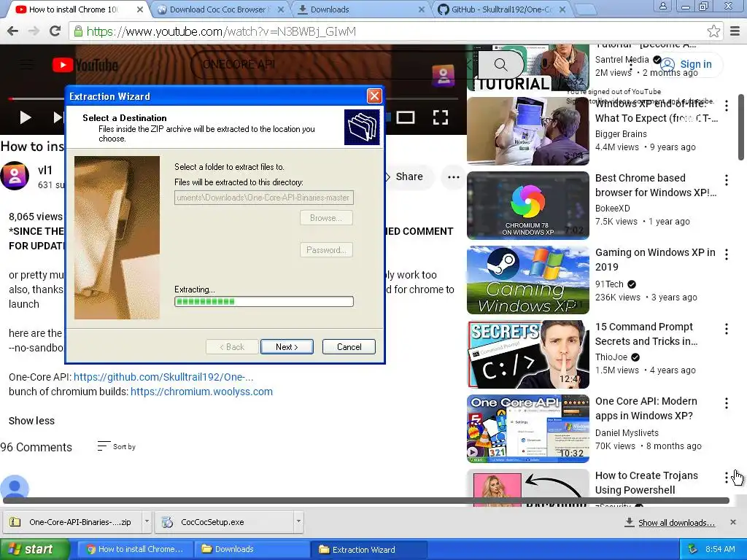The image size is (747, 560).
Task: Open a new browser tab
Action: click(x=584, y=9)
